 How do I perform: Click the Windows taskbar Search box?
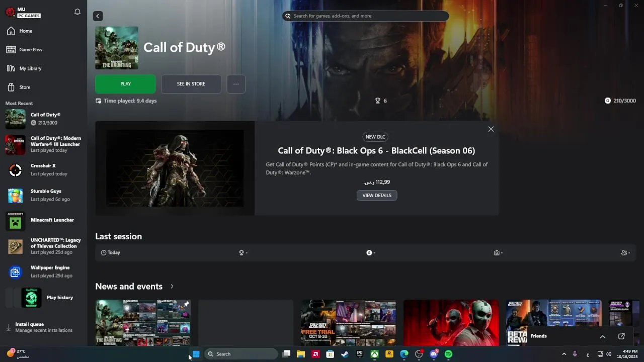[242, 354]
